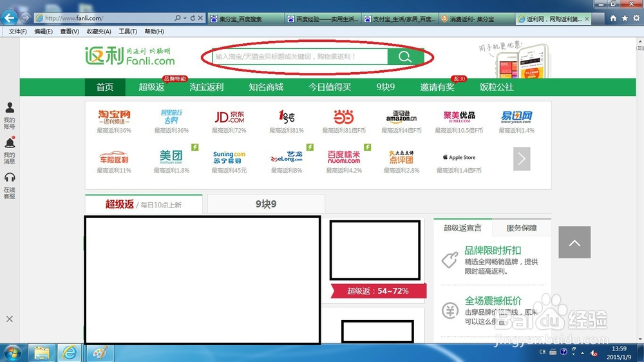This screenshot has height=362, width=644.
Task: Open browser tools gear icon
Action: coord(636,18)
